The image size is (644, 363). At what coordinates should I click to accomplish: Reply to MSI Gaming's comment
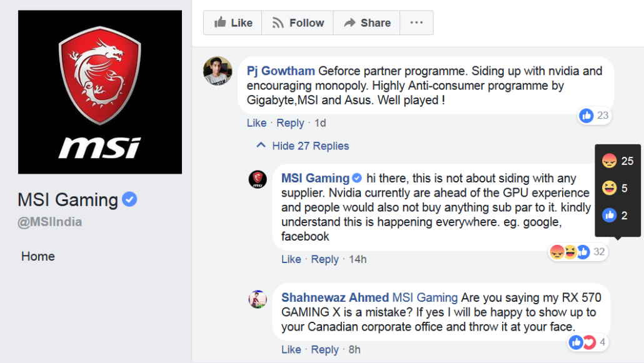[325, 259]
